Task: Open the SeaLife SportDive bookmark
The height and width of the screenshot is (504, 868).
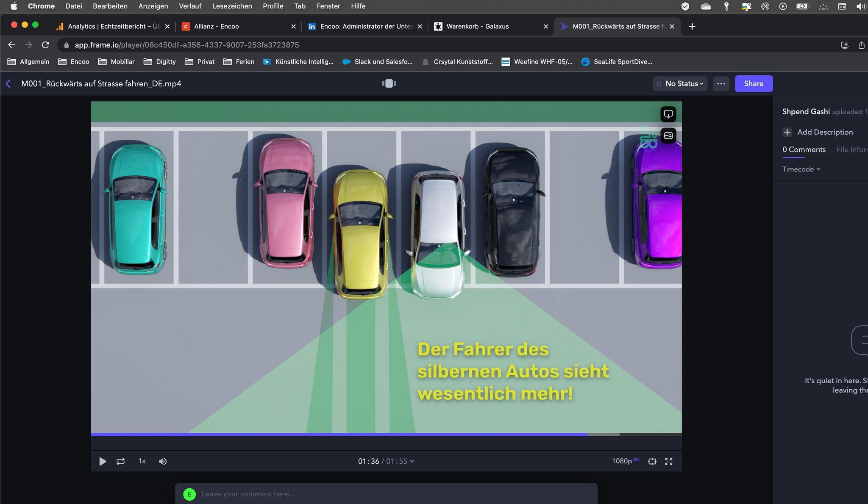Action: pos(617,62)
